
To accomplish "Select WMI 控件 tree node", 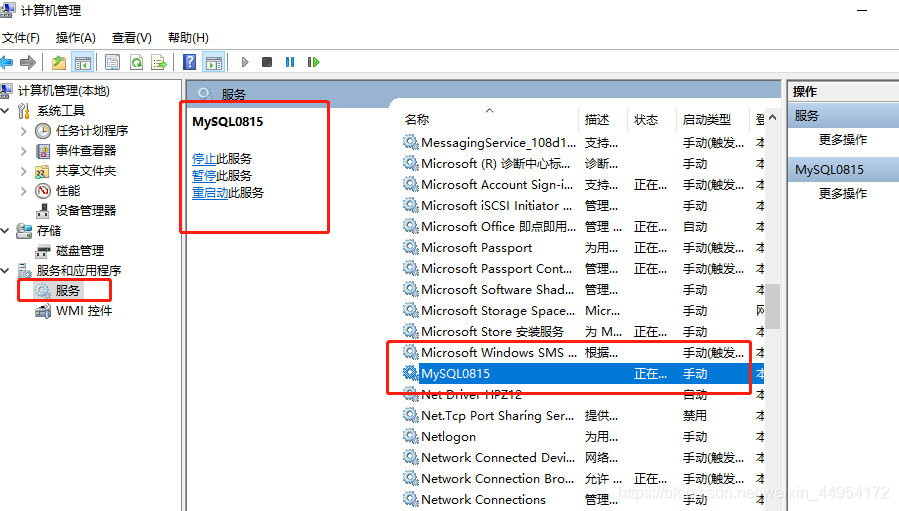I will click(x=84, y=311).
